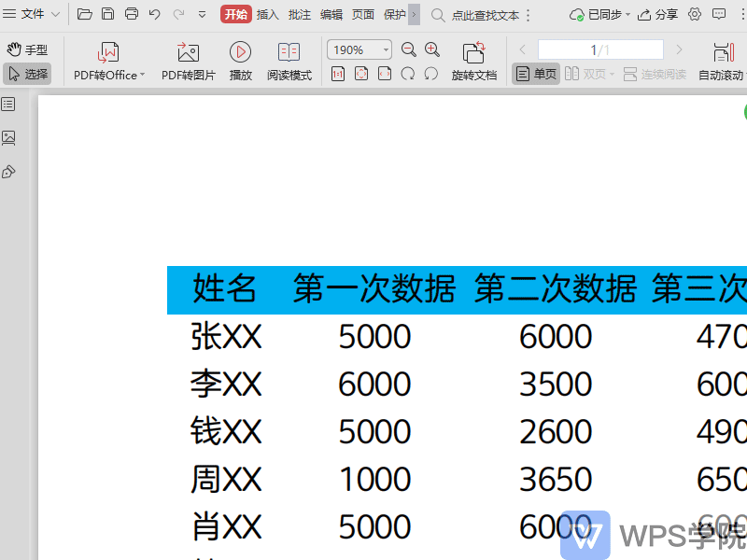Click the name 张XX
The width and height of the screenshot is (747, 560).
[x=226, y=336]
